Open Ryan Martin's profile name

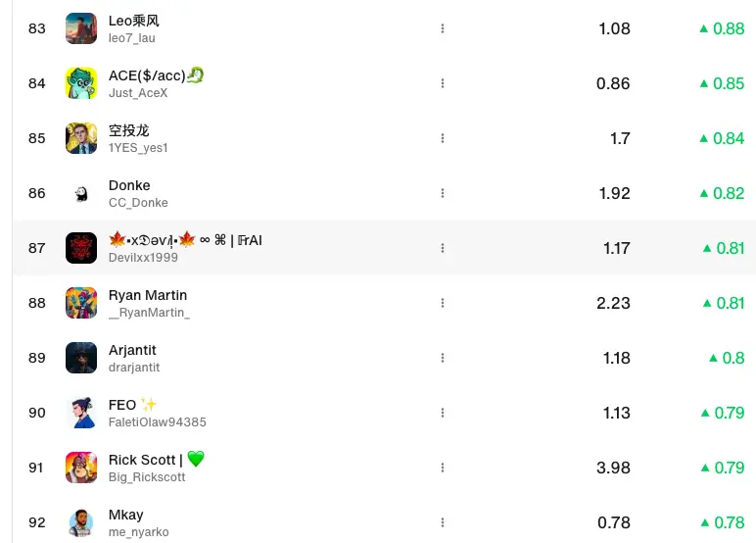point(148,295)
